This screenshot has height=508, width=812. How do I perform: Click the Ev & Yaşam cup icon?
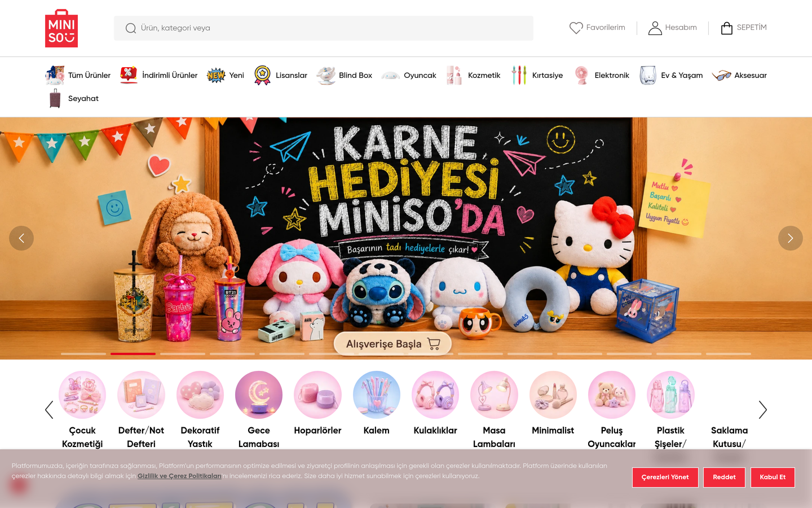[x=648, y=75]
